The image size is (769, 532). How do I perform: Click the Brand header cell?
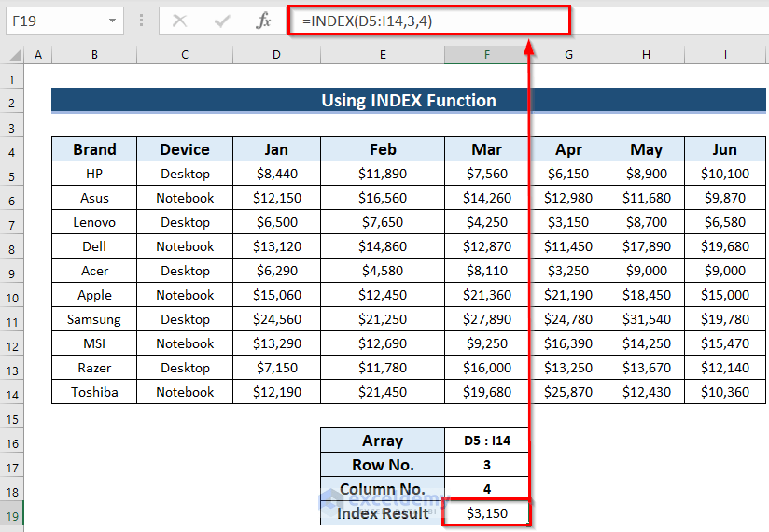pyautogui.click(x=94, y=149)
